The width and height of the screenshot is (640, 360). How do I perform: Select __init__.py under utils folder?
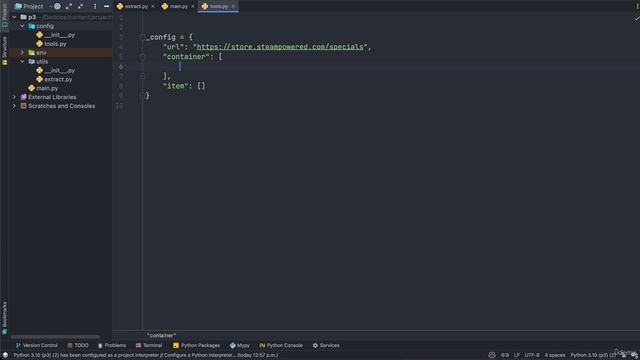pos(56,71)
